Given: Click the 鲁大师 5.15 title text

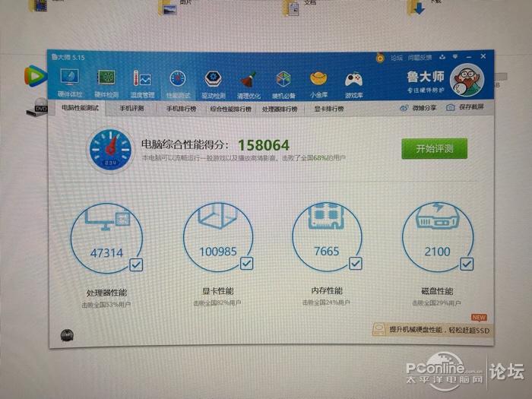Looking at the screenshot, I should 68,57.
